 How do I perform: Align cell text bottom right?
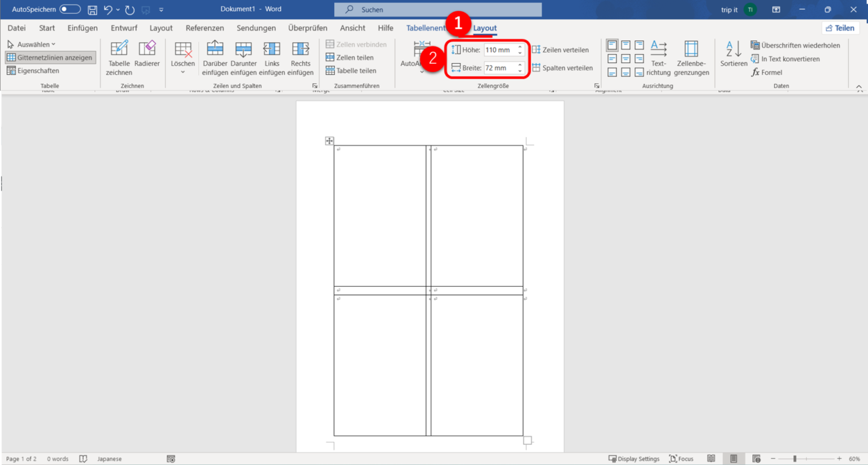point(639,72)
